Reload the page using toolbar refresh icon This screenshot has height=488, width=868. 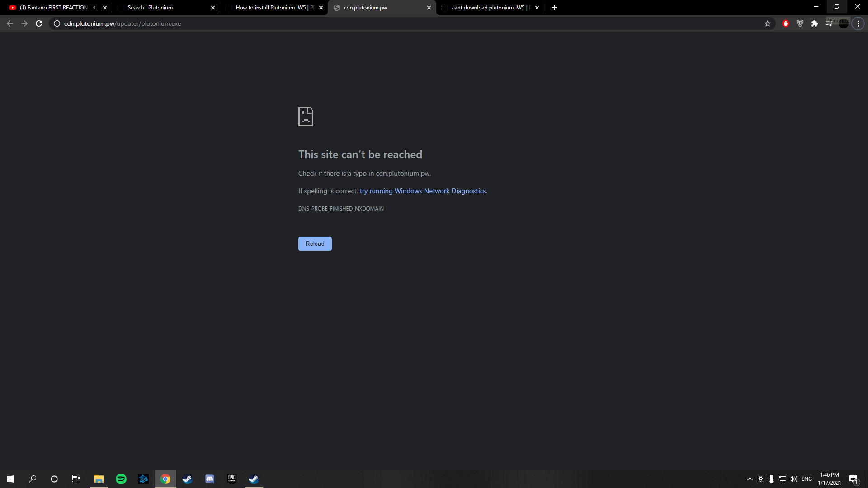(x=39, y=23)
